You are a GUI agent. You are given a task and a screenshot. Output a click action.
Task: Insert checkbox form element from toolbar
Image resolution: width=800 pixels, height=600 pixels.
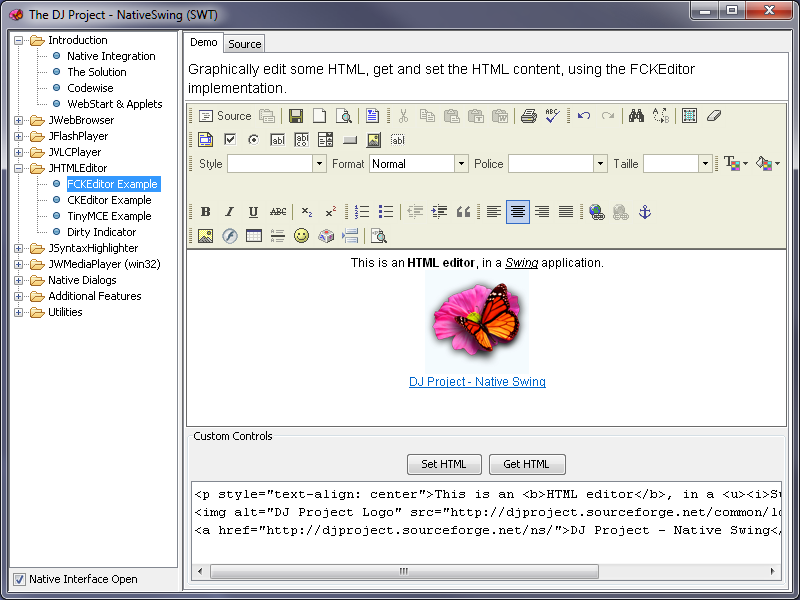pyautogui.click(x=230, y=140)
